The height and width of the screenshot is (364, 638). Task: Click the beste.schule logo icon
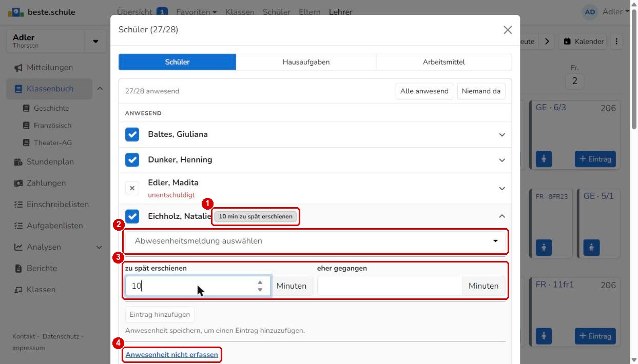click(15, 12)
